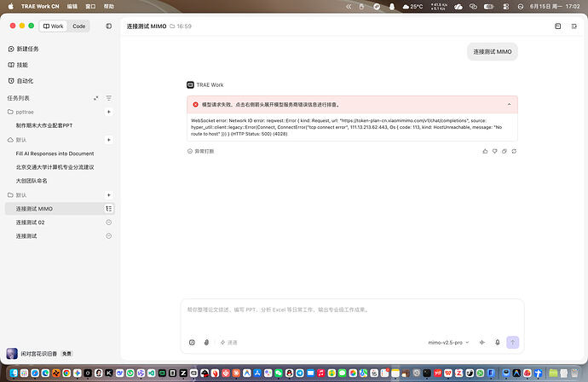Click the 免费 plan badge
Screen dimensions: 588x382
[x=66, y=354]
